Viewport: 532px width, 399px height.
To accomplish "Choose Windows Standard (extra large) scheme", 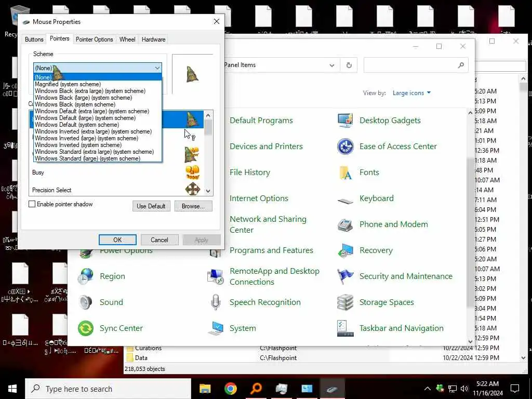I will [x=98, y=152].
